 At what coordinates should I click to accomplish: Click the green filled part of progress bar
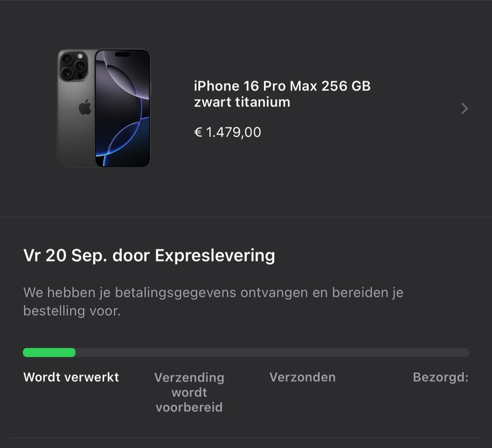click(x=49, y=353)
